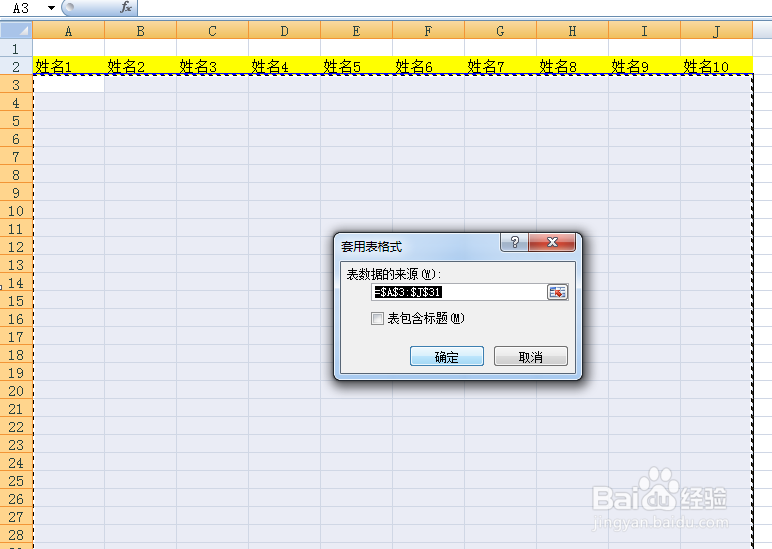Click the formula bar input area

(453, 7)
